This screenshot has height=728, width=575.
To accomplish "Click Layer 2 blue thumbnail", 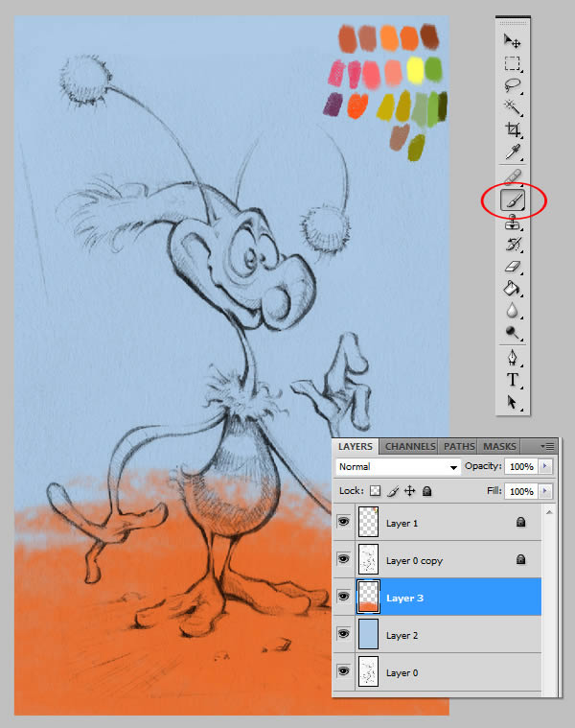I will click(x=369, y=634).
